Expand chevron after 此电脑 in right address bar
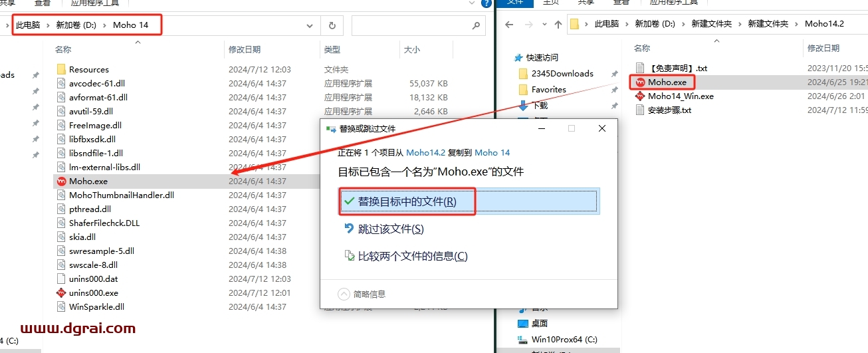868x353 pixels. [x=626, y=24]
